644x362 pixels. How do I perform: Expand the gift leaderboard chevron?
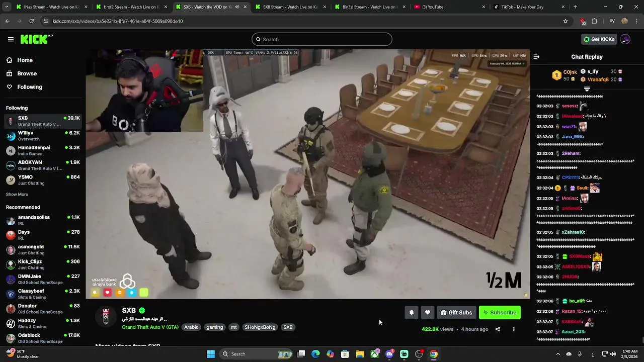(x=587, y=89)
